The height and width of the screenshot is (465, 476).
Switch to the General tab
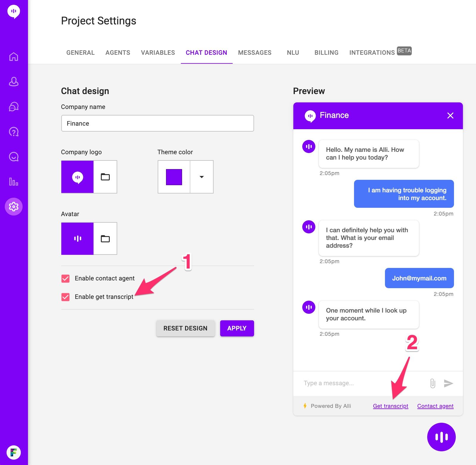tap(80, 53)
